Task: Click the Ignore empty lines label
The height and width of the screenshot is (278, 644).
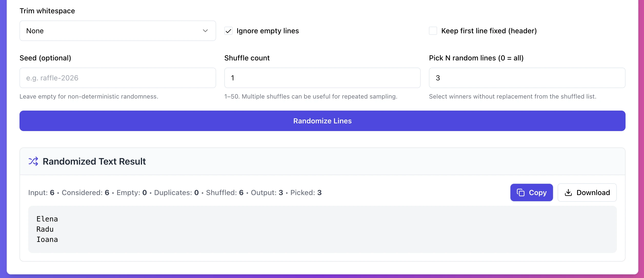Action: coord(267,31)
